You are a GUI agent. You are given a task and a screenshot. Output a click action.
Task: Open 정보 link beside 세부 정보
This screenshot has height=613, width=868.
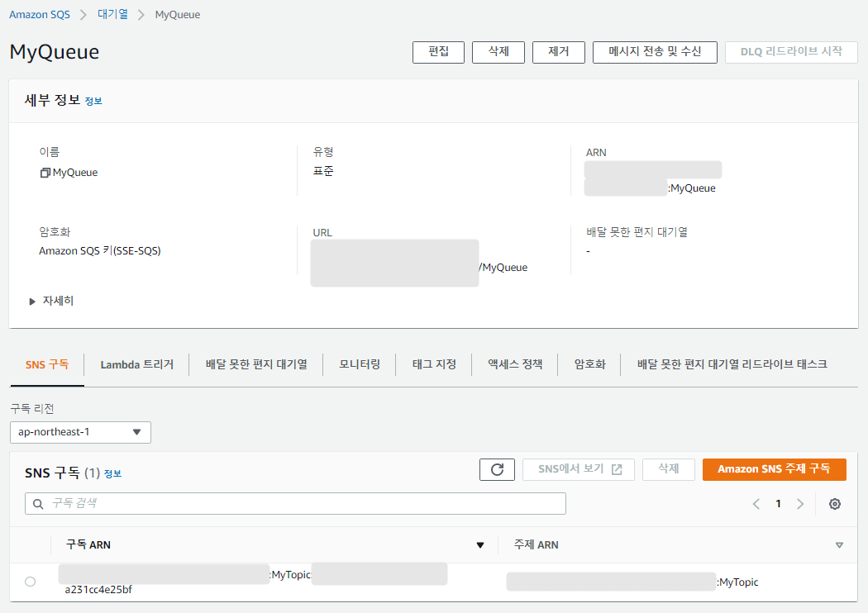tap(93, 102)
